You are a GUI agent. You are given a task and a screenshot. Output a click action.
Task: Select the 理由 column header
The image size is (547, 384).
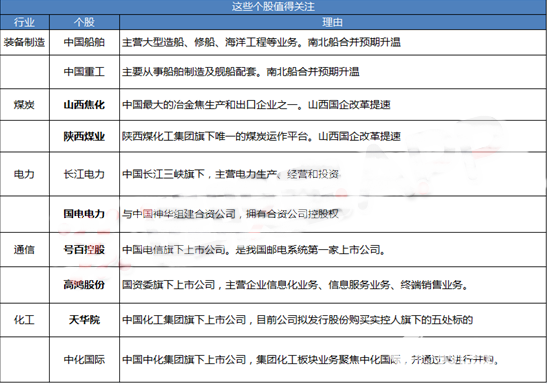pyautogui.click(x=332, y=22)
